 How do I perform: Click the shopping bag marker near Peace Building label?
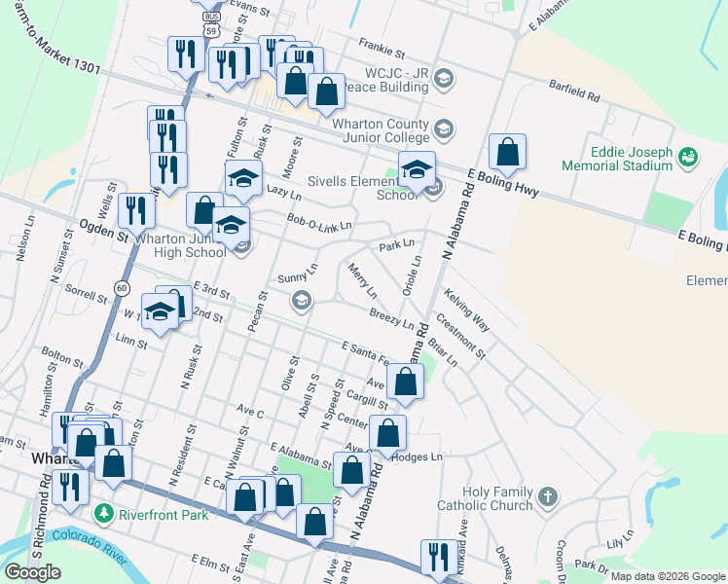[327, 91]
